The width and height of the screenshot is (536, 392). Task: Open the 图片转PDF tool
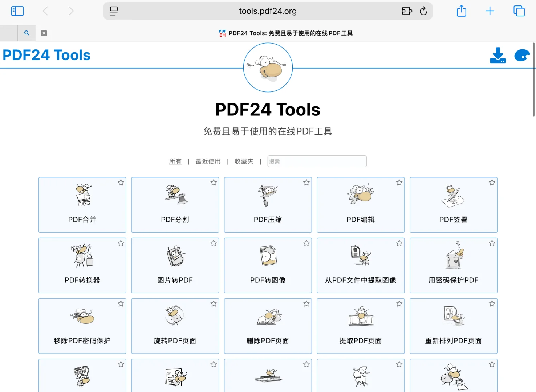click(175, 265)
